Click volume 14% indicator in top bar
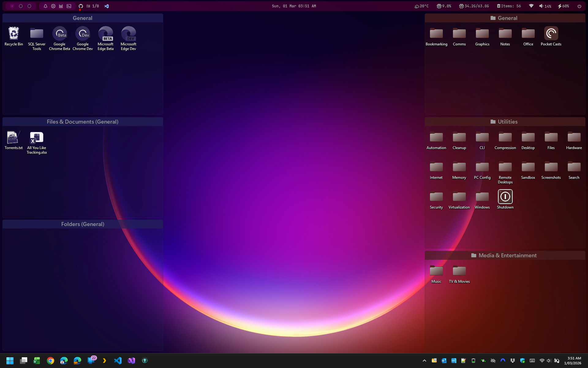The height and width of the screenshot is (368, 588). [545, 6]
